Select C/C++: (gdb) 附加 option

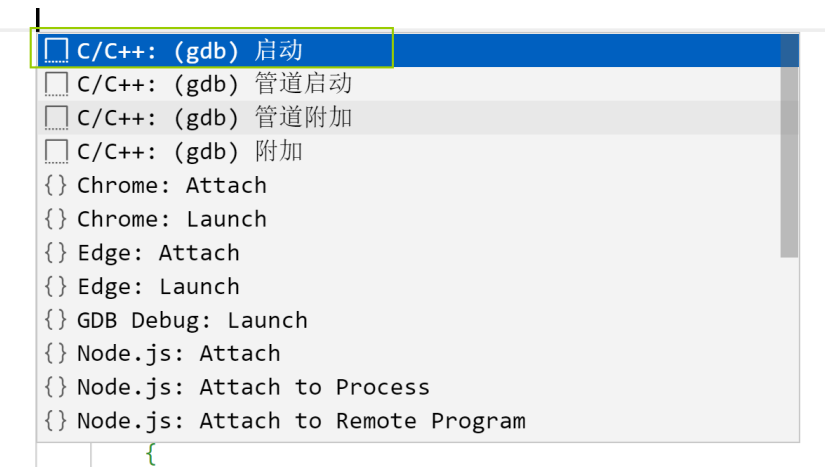click(418, 151)
